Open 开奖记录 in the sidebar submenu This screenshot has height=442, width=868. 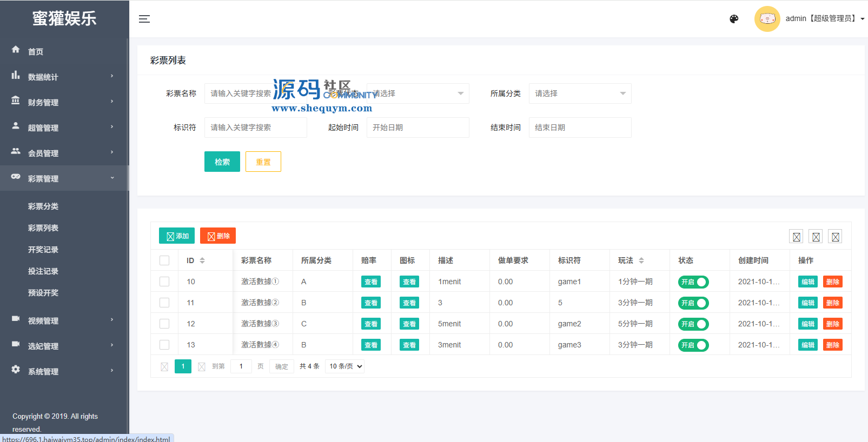pos(43,250)
